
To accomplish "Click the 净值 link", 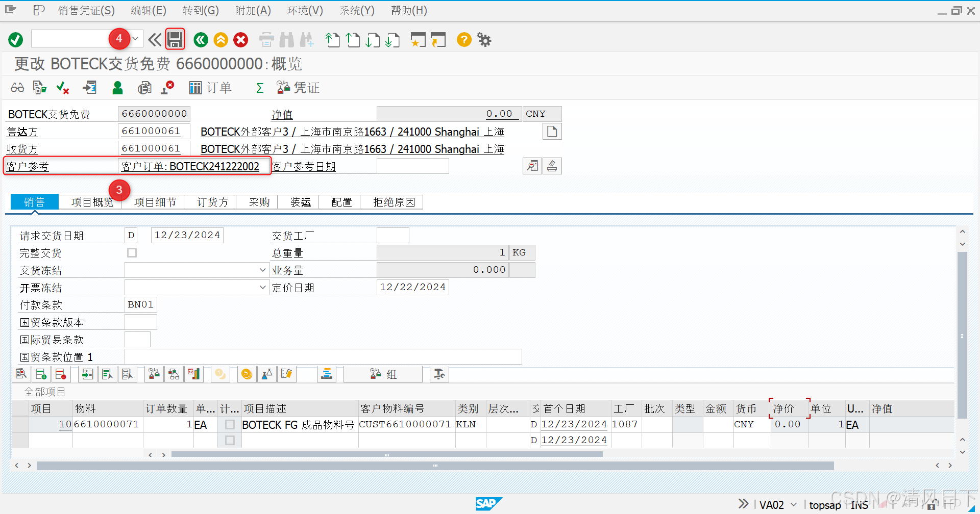I will [283, 114].
